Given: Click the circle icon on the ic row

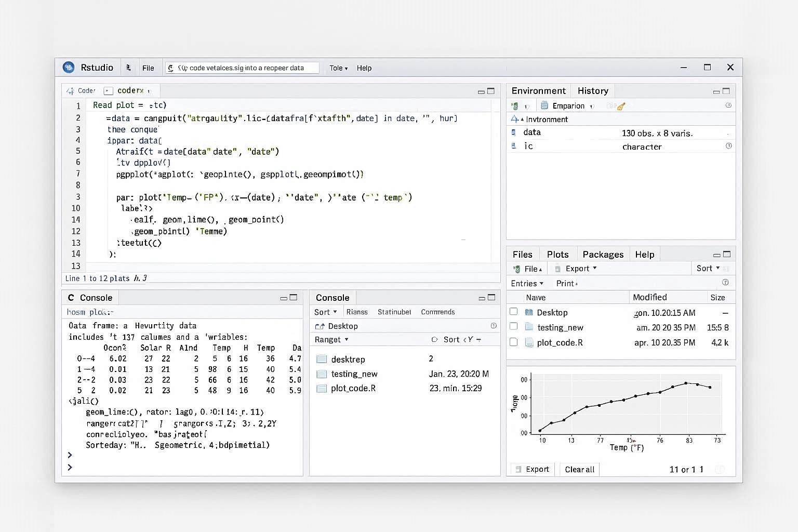Looking at the screenshot, I should click(728, 146).
